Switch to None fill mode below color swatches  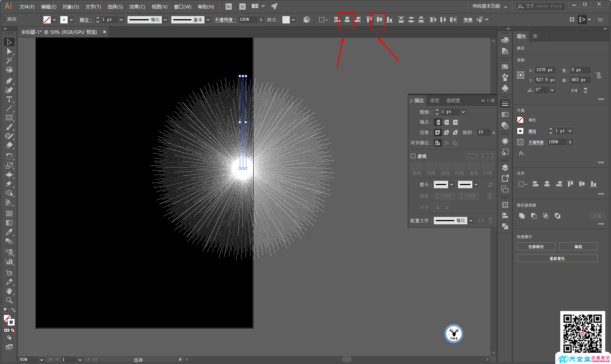[13, 330]
